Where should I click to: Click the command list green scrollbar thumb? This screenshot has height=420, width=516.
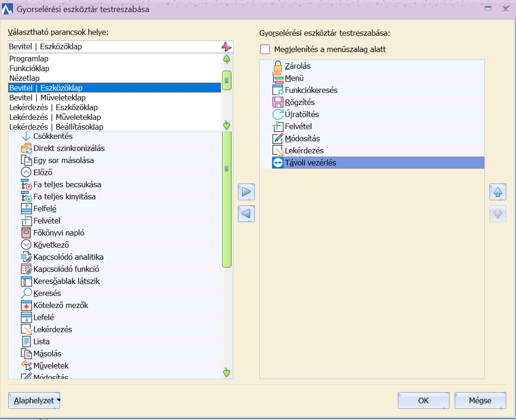[x=227, y=199]
